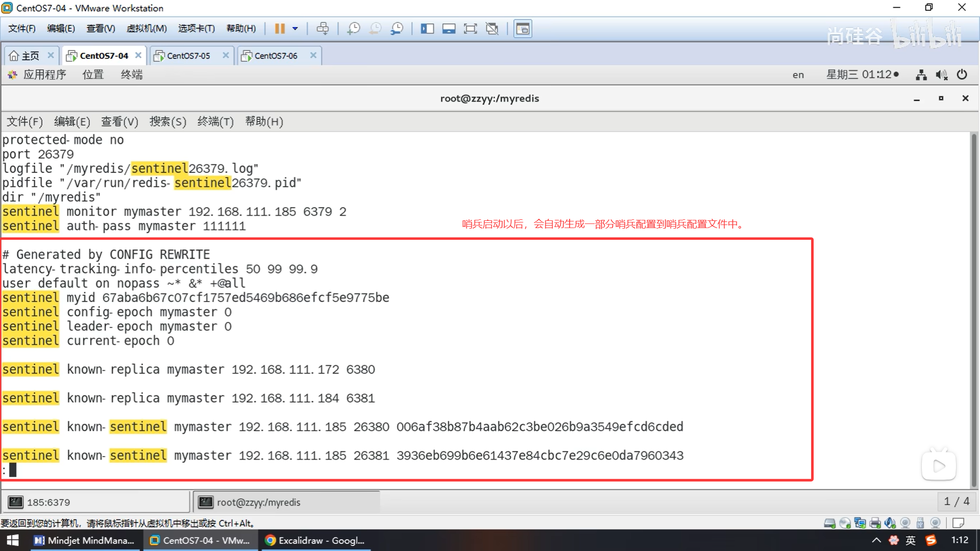Image resolution: width=980 pixels, height=551 pixels.
Task: Open the snapshot manager
Action: pos(397,29)
